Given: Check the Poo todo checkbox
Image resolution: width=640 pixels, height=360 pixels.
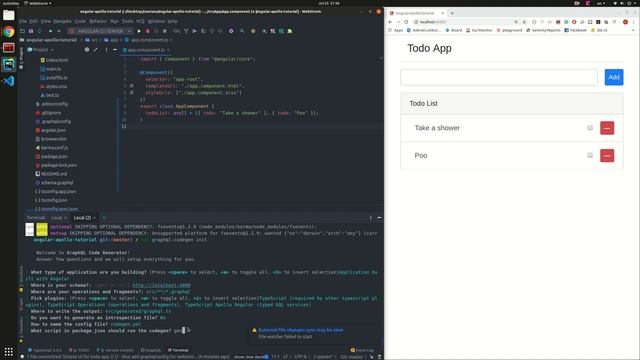Looking at the screenshot, I should pyautogui.click(x=590, y=155).
